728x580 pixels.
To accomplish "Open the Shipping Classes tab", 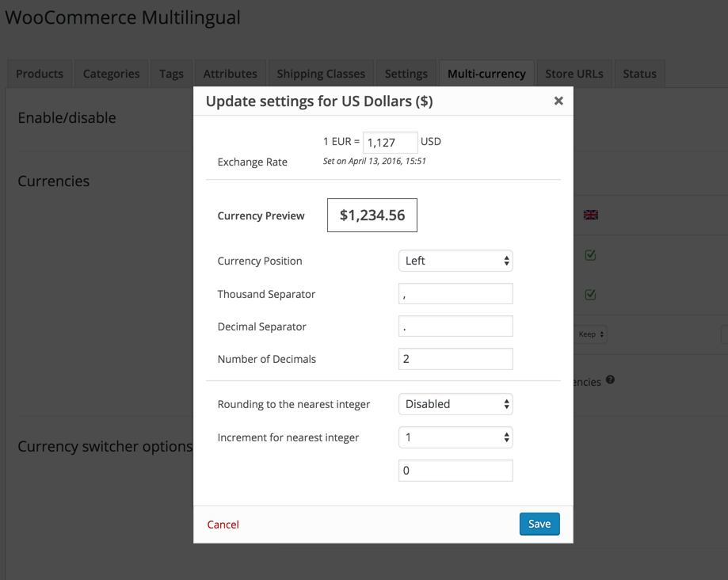I will 321,74.
